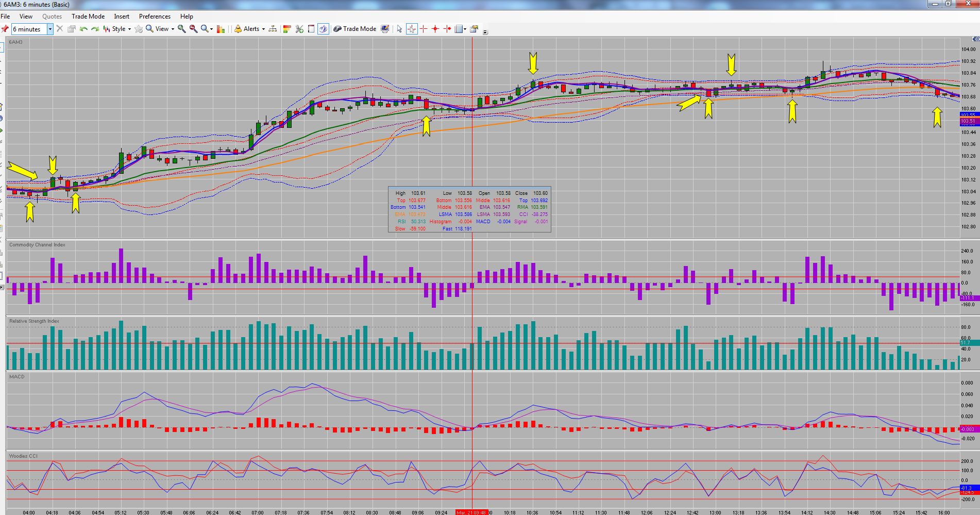The width and height of the screenshot is (980, 515).
Task: Open the Insert menu
Action: [122, 16]
